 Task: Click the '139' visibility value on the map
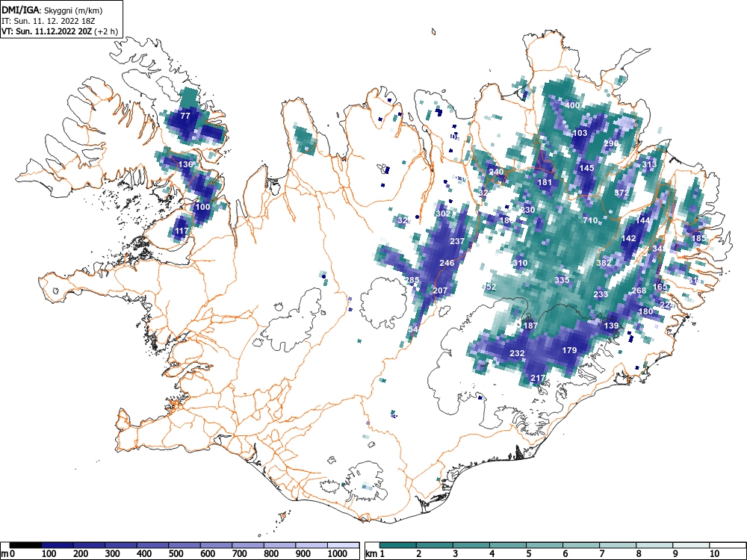coord(611,326)
